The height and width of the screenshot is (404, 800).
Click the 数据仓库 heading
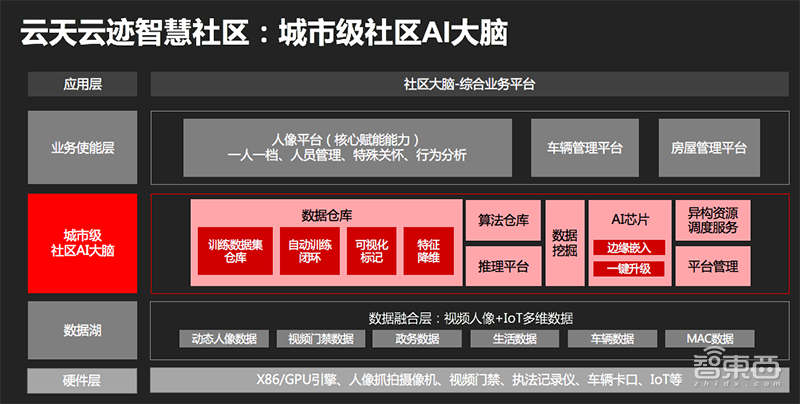(327, 215)
